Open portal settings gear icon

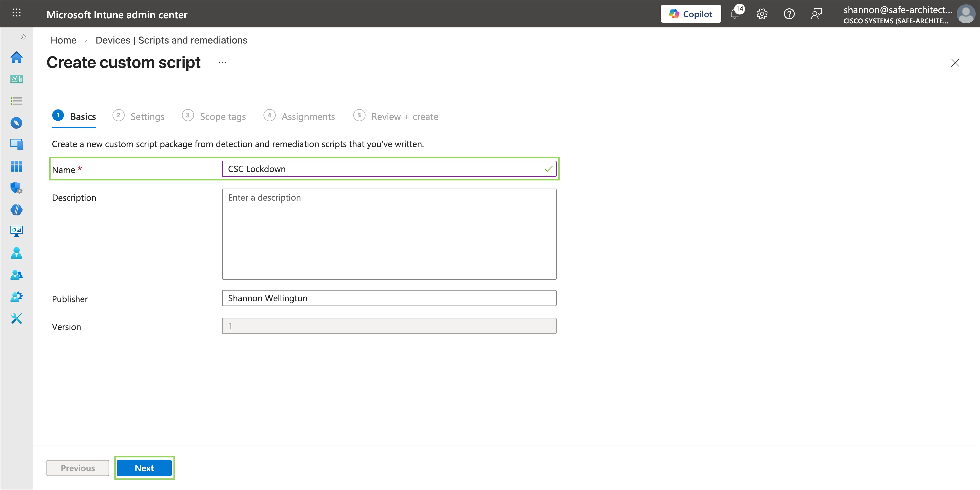tap(762, 14)
